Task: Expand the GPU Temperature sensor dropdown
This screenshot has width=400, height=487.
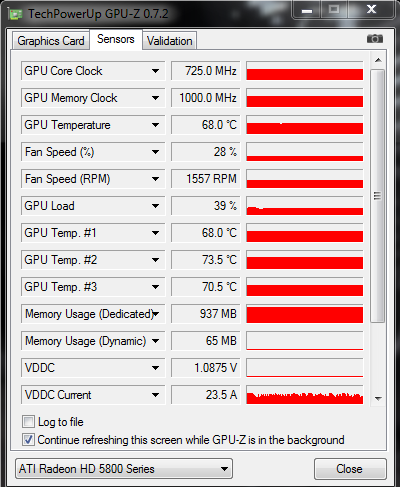Action: (155, 125)
